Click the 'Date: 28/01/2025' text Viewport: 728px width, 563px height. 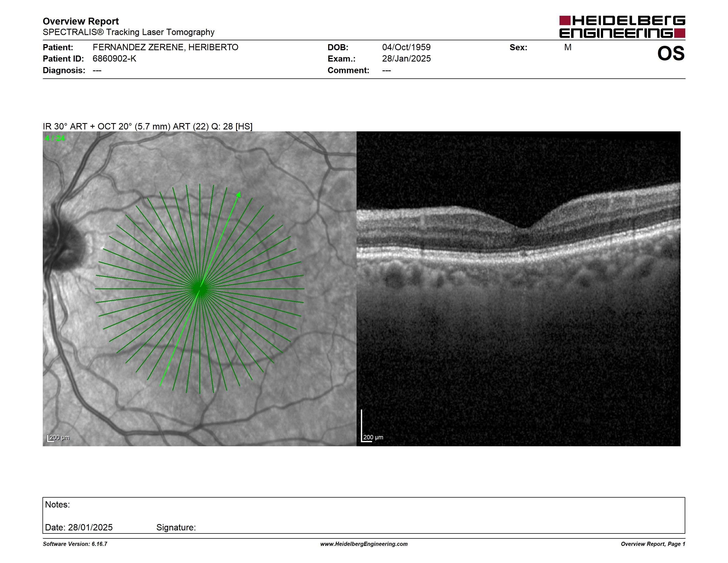(x=79, y=527)
